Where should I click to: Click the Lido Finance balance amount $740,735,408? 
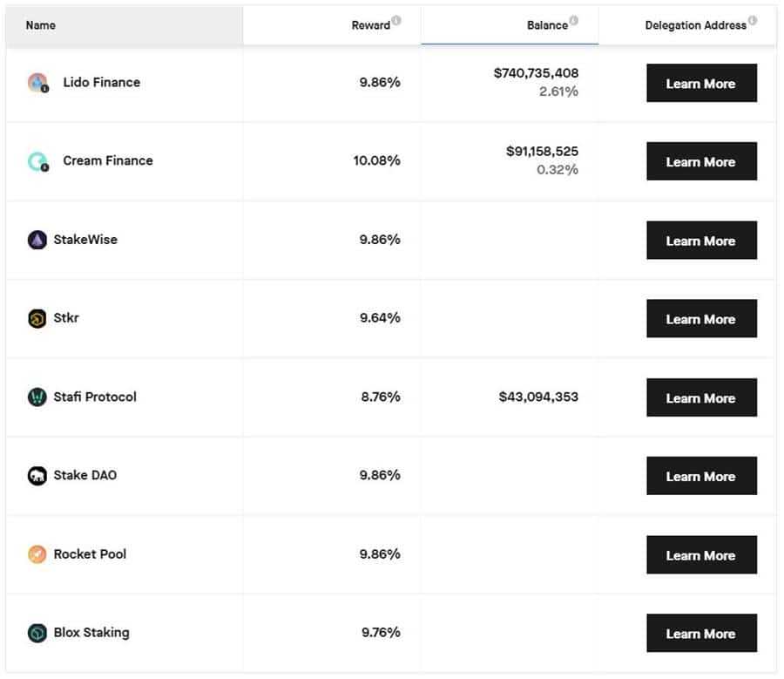[536, 73]
